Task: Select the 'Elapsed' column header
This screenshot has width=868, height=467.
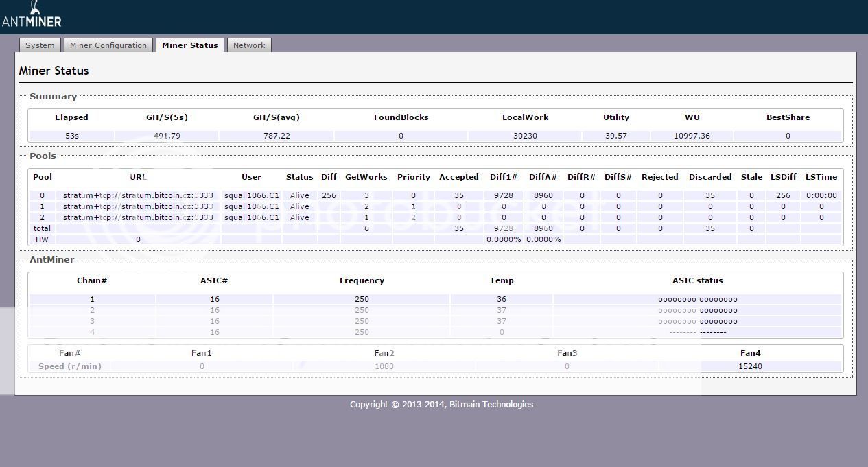Action: click(x=71, y=117)
